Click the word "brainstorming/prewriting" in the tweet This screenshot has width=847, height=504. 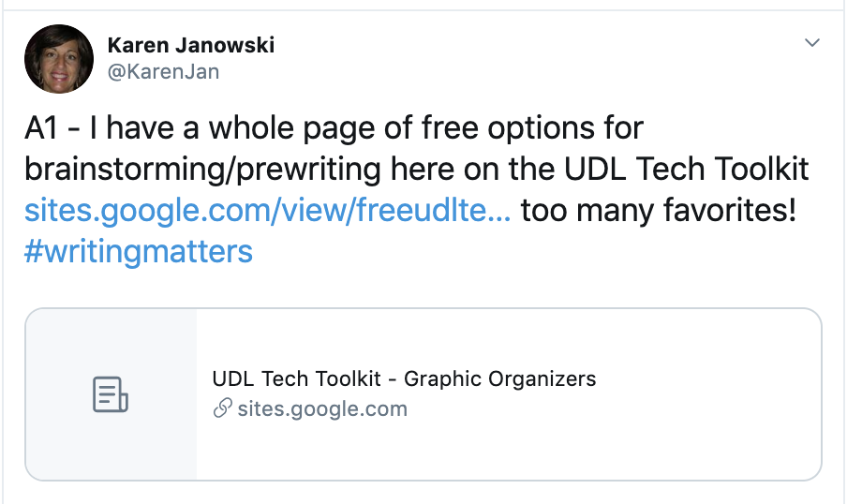(x=202, y=169)
